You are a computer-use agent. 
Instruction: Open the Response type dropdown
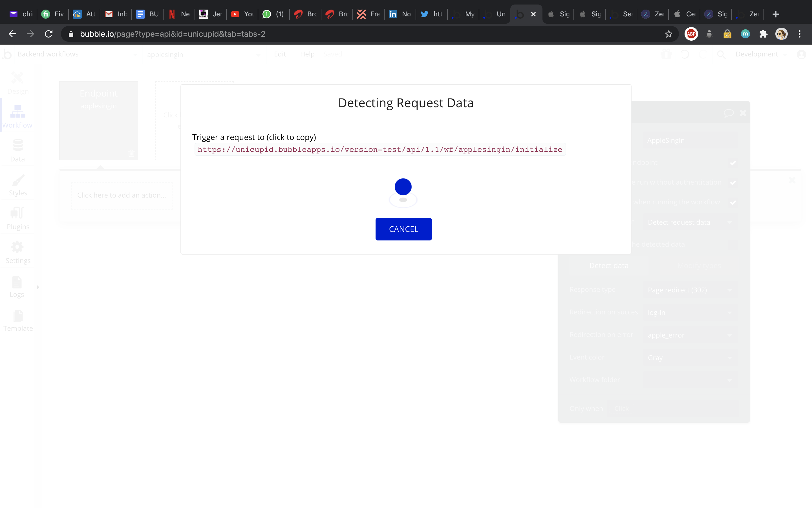(x=690, y=290)
